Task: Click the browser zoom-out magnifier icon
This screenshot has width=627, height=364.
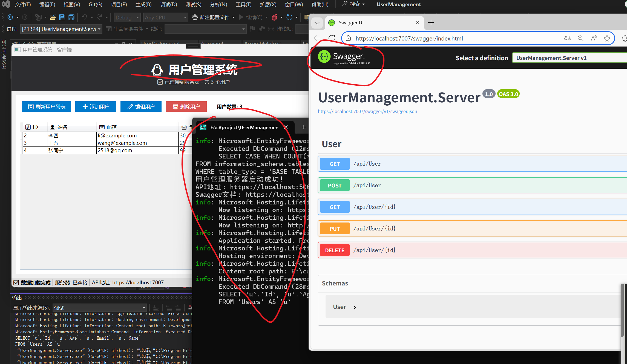Action: (580, 38)
